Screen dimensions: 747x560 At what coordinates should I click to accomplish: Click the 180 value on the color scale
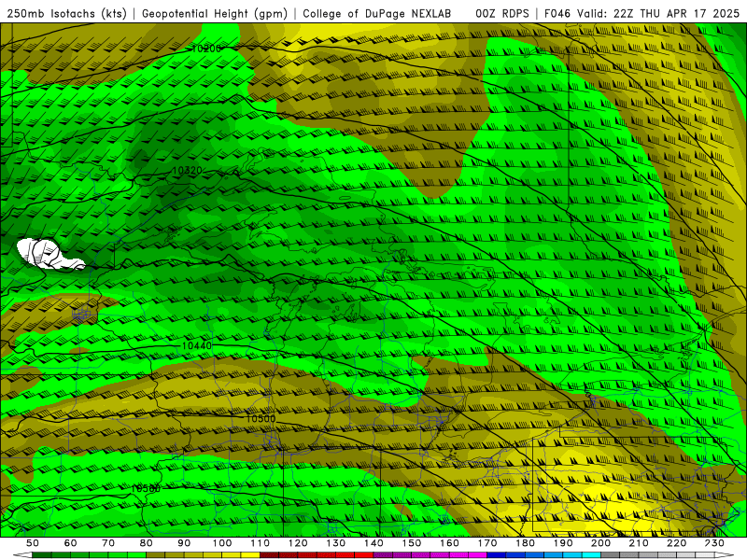[x=525, y=543]
